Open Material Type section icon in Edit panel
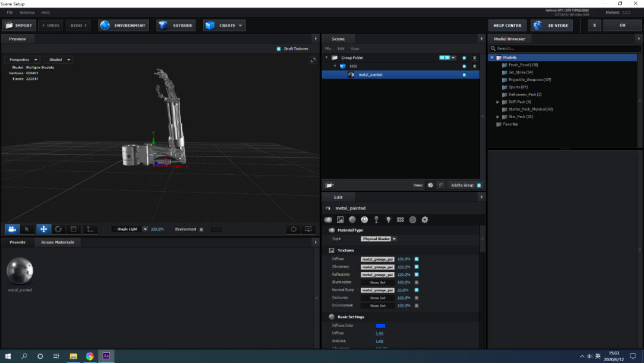The height and width of the screenshot is (363, 644). coord(328,220)
